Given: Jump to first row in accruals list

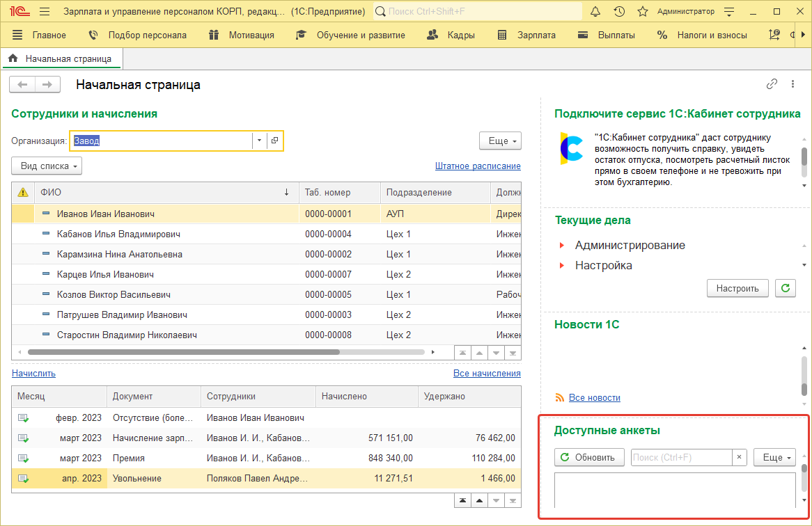Looking at the screenshot, I should [x=462, y=501].
